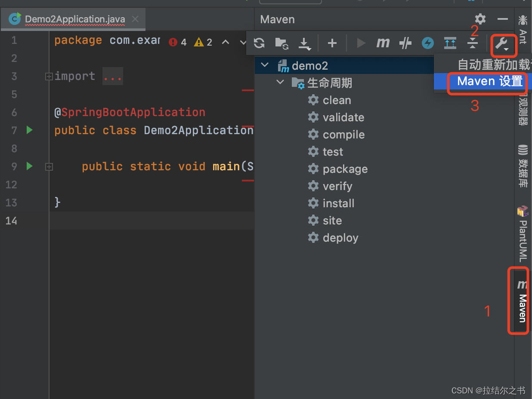Run the install lifecycle goal

point(338,203)
